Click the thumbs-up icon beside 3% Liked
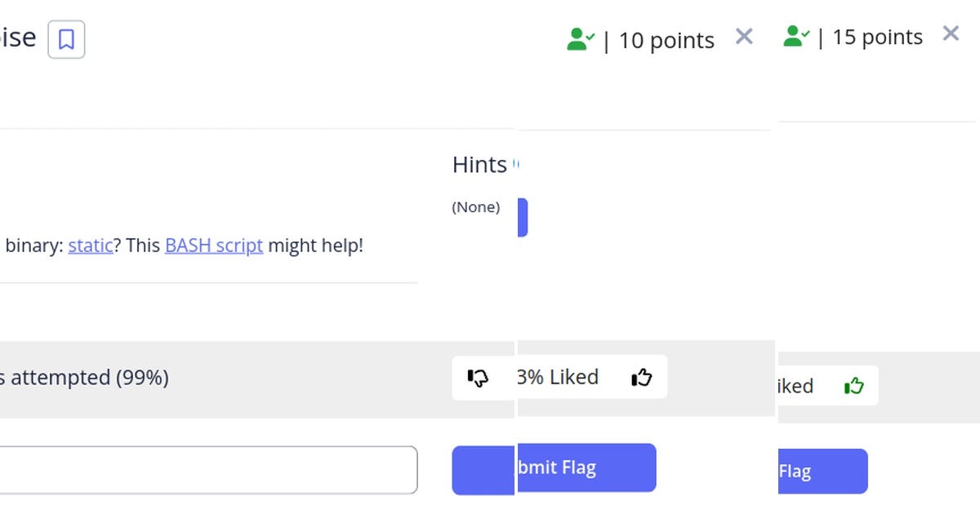 pyautogui.click(x=642, y=377)
